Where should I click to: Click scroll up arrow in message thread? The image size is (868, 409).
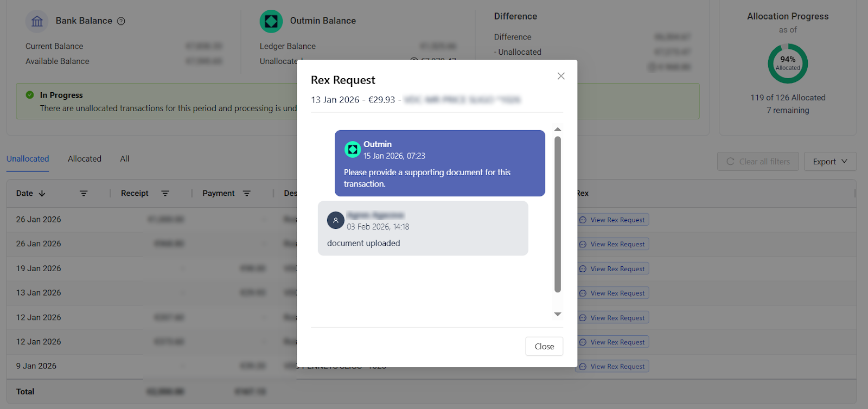pos(558,129)
